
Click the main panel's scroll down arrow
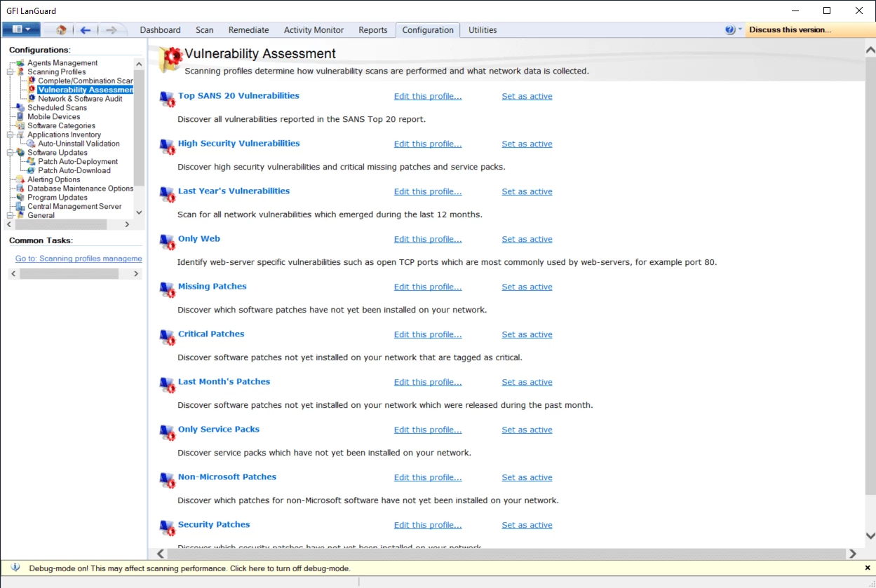870,536
